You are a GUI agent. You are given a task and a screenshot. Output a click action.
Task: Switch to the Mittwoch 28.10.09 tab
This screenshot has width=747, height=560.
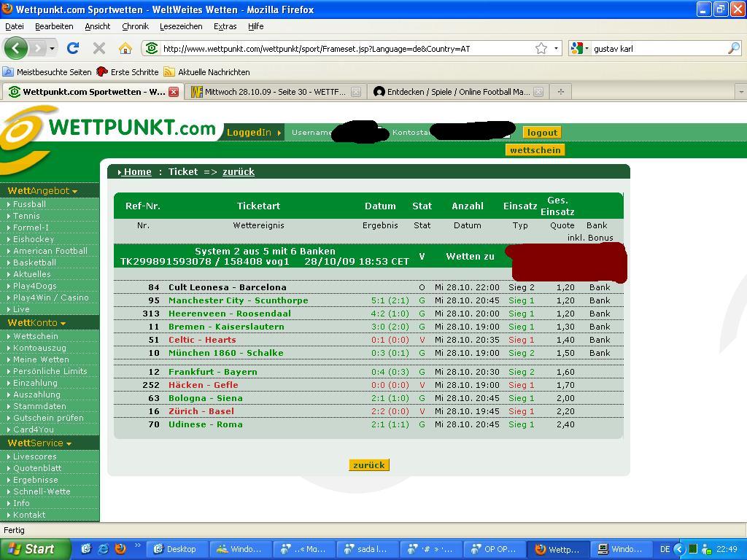pos(274,92)
